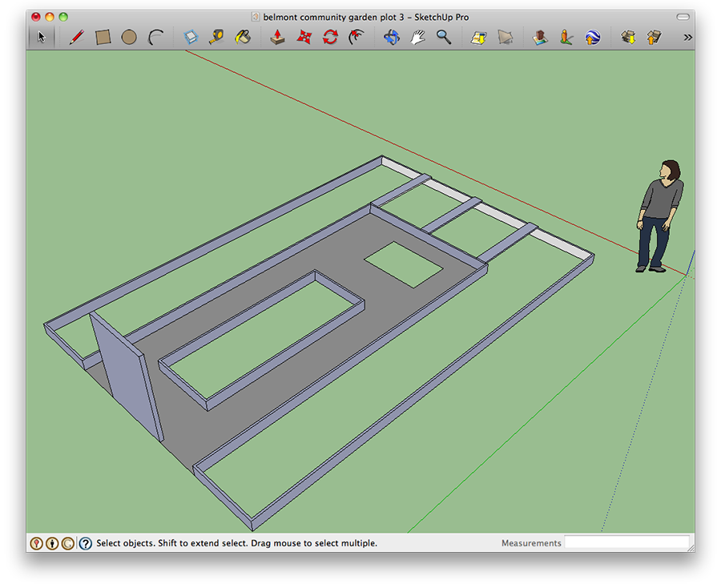Select the arrow Select tool
This screenshot has height=588, width=721.
tap(42, 37)
